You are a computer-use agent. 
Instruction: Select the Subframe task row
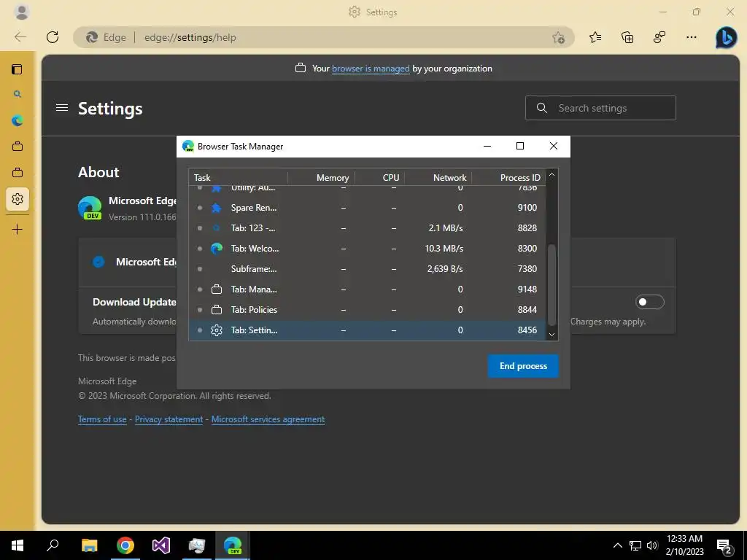pyautogui.click(x=367, y=269)
